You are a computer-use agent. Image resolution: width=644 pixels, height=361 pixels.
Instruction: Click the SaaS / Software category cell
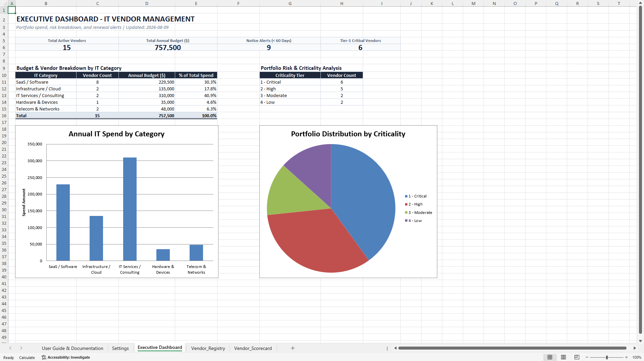(x=46, y=82)
